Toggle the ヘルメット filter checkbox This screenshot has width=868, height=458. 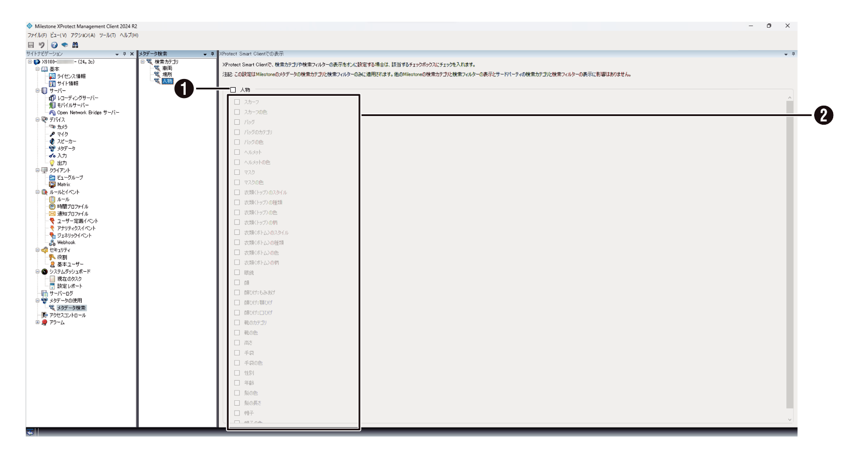pos(237,152)
